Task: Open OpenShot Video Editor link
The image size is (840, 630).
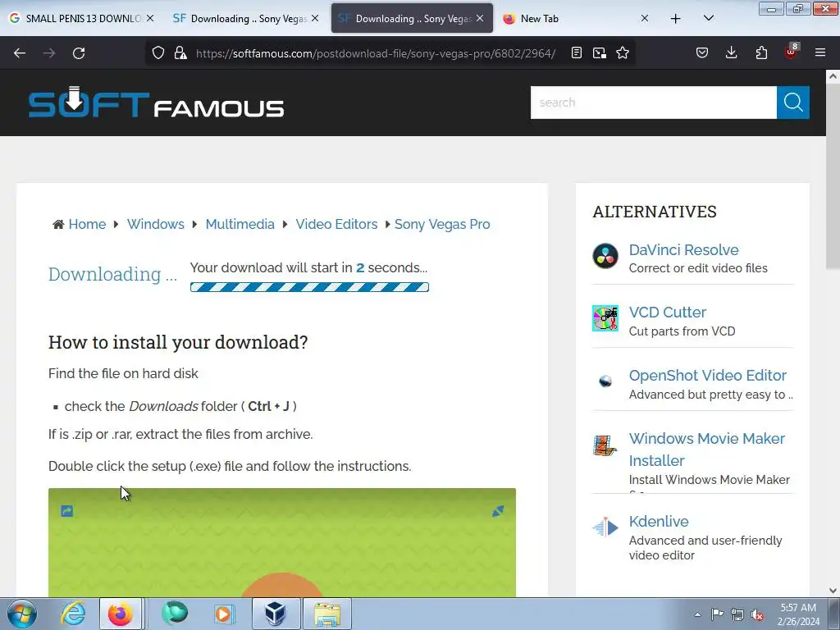Action: coord(708,376)
